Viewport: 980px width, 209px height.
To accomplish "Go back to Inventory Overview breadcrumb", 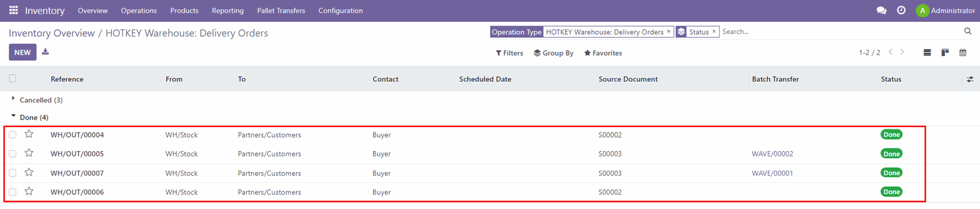I will click(x=52, y=33).
